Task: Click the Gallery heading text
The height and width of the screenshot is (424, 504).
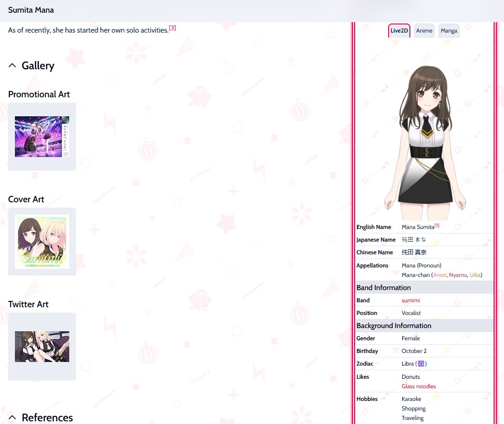Action: point(38,66)
